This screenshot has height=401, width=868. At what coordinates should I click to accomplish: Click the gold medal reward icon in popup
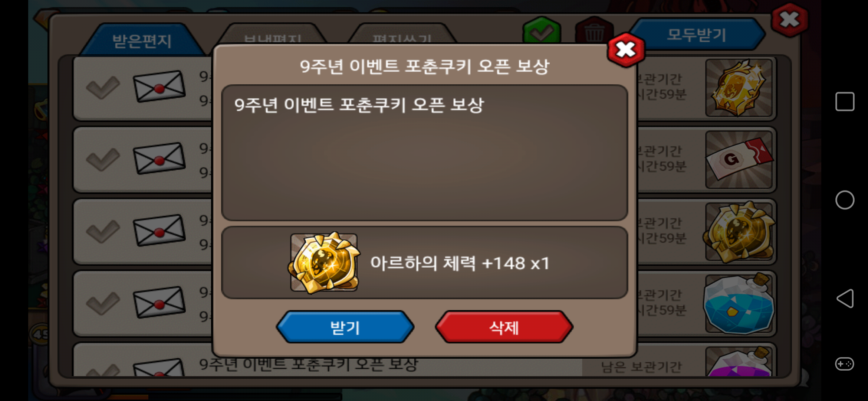[324, 263]
